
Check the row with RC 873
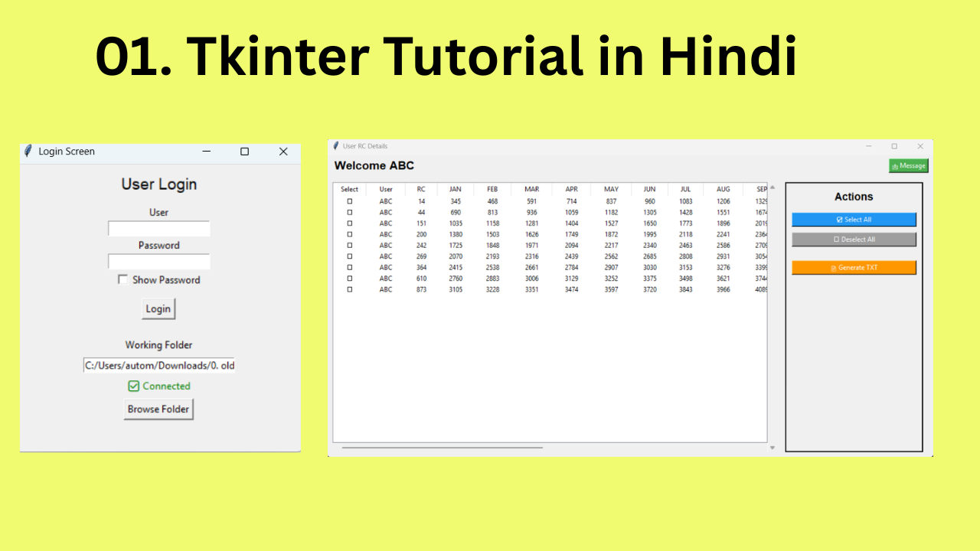350,289
